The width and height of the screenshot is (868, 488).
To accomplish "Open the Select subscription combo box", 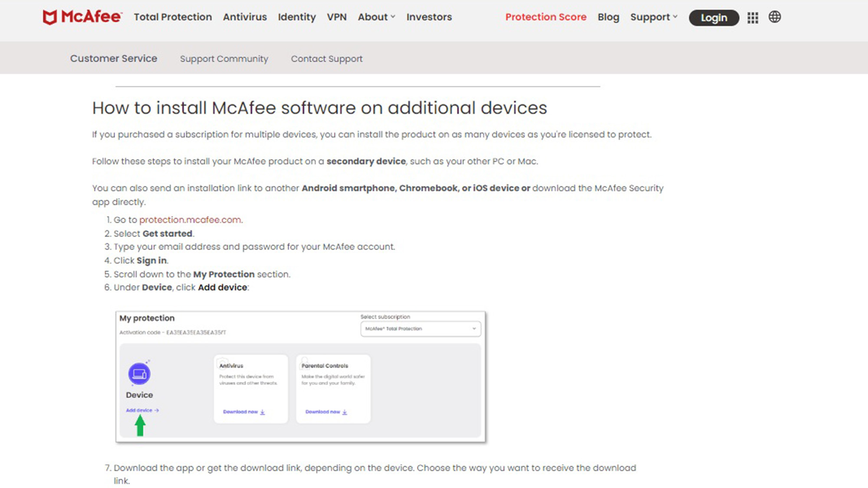I will [x=420, y=329].
